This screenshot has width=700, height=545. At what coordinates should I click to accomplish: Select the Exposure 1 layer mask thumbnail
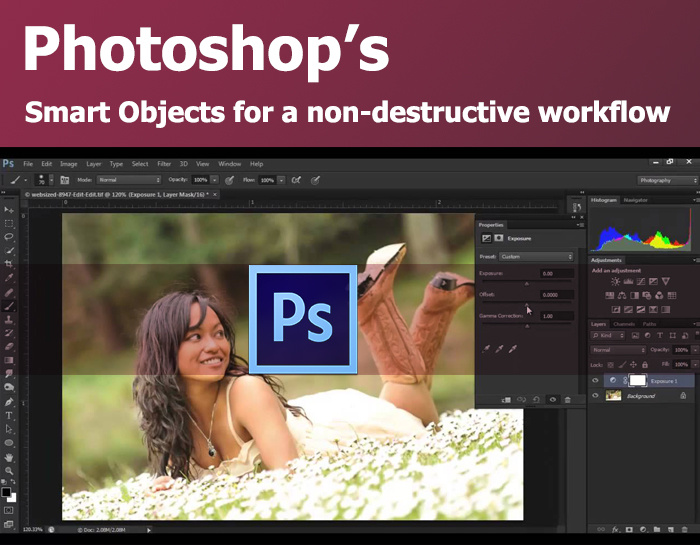click(638, 380)
